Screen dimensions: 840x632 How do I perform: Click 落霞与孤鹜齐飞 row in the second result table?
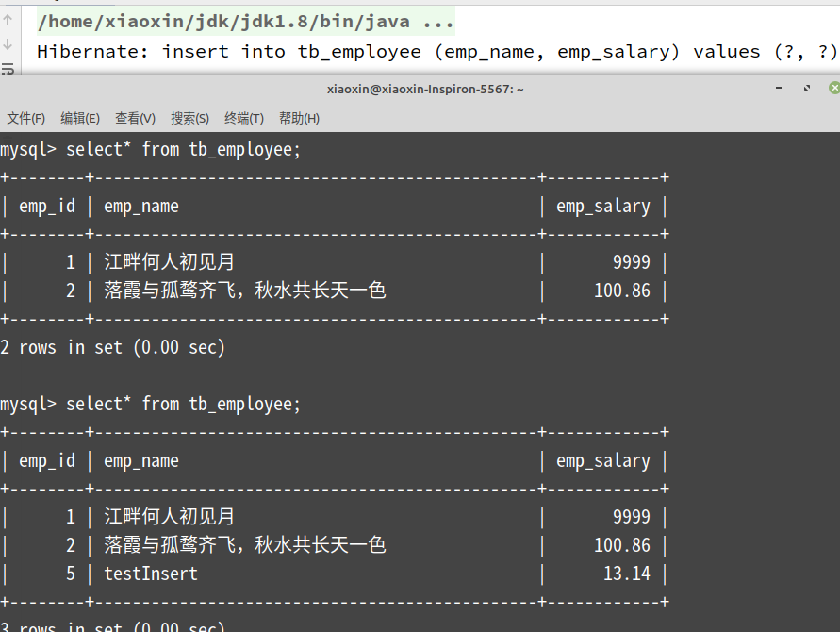(245, 545)
